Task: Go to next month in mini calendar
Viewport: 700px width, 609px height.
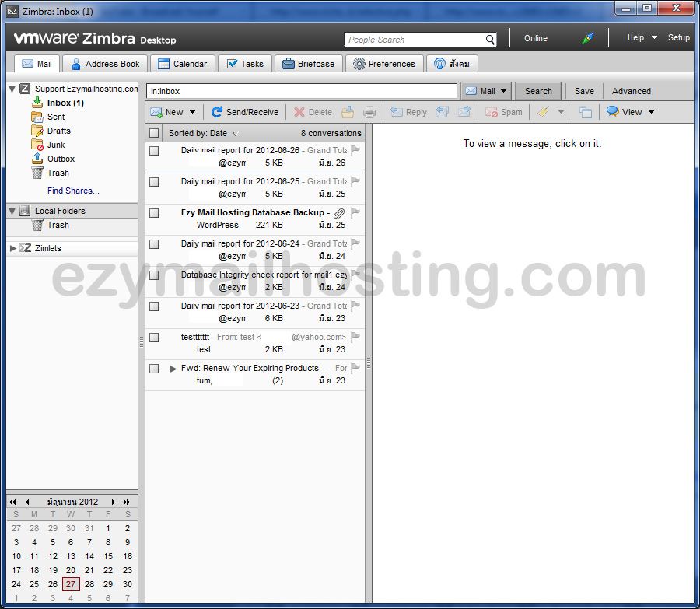Action: pos(114,502)
